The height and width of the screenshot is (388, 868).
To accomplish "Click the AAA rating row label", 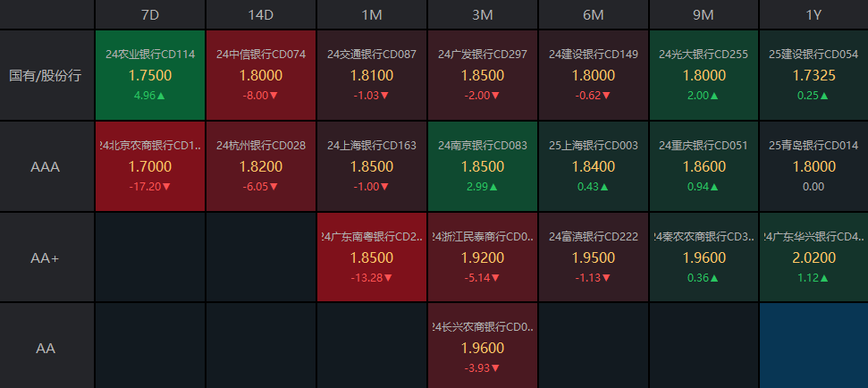I will click(46, 167).
